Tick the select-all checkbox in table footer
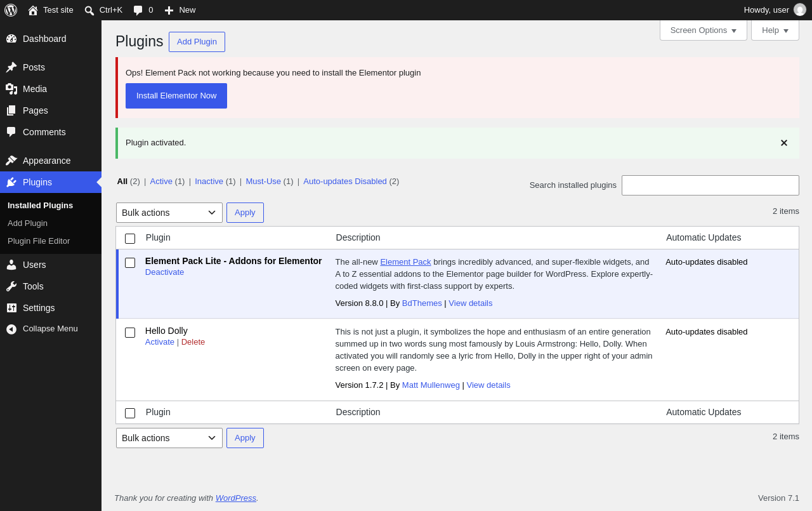This screenshot has height=511, width=812. tap(130, 413)
